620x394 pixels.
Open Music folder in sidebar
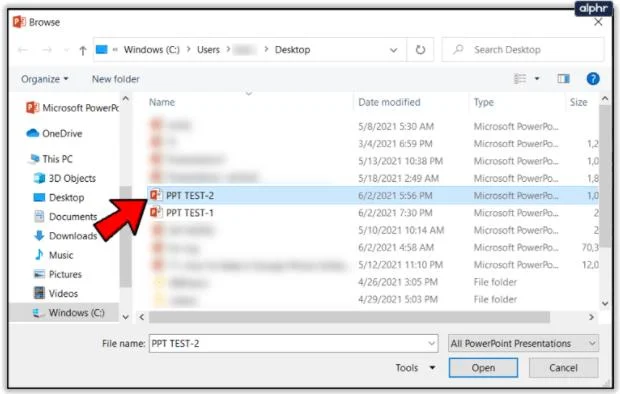[54, 255]
